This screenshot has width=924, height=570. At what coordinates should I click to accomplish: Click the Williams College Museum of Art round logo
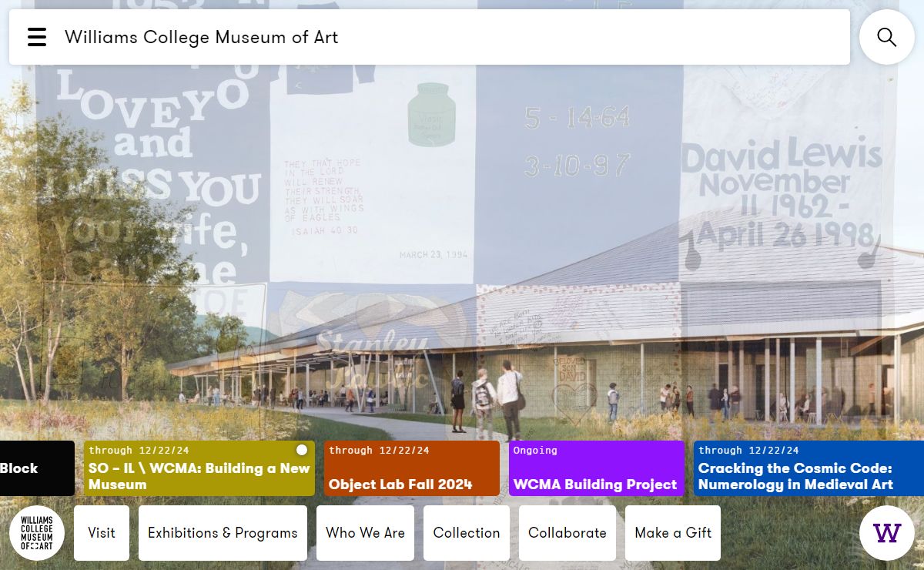click(x=37, y=533)
